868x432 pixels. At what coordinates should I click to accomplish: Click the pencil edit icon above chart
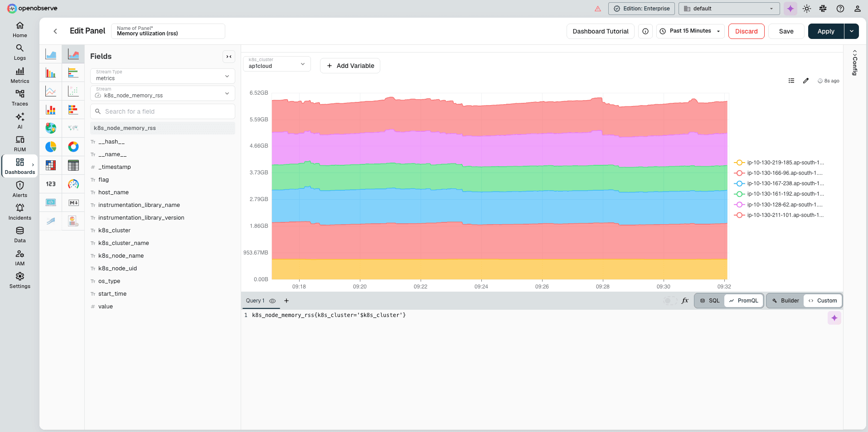point(806,81)
